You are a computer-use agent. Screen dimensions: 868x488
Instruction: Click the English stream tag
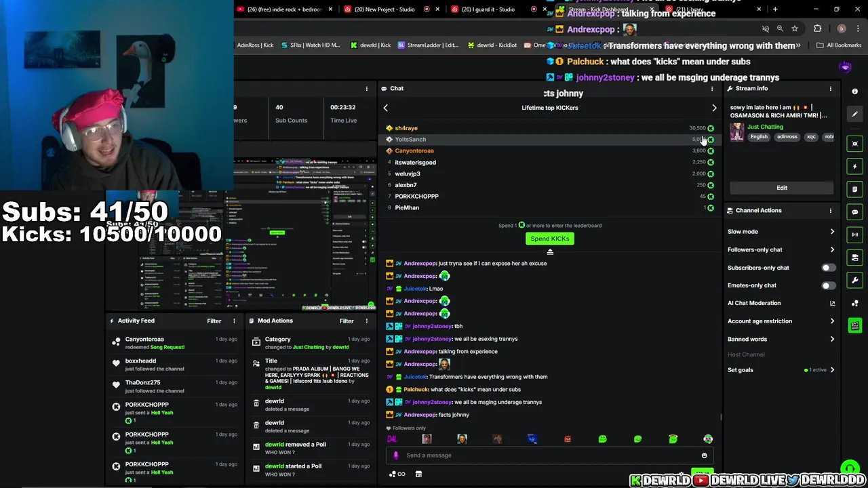tap(759, 137)
